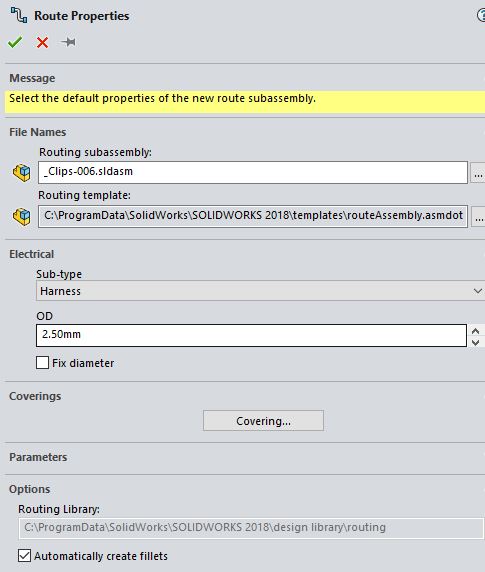This screenshot has height=572, width=485.
Task: Expand the Parameters section
Action: point(38,457)
